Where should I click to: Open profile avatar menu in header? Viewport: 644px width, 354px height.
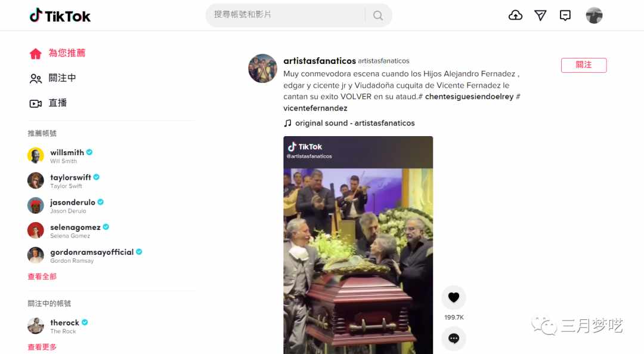pyautogui.click(x=594, y=16)
